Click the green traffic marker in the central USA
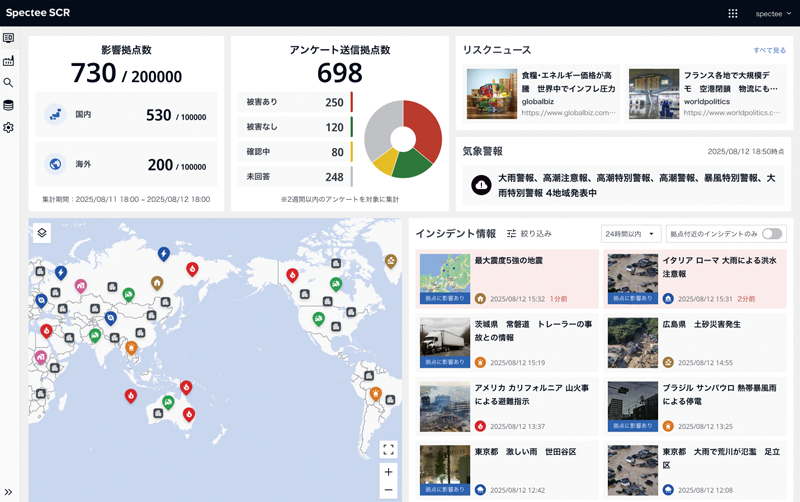 click(318, 319)
